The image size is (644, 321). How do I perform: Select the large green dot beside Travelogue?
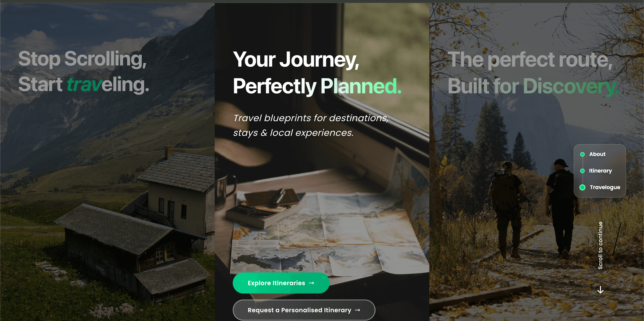[x=582, y=187]
